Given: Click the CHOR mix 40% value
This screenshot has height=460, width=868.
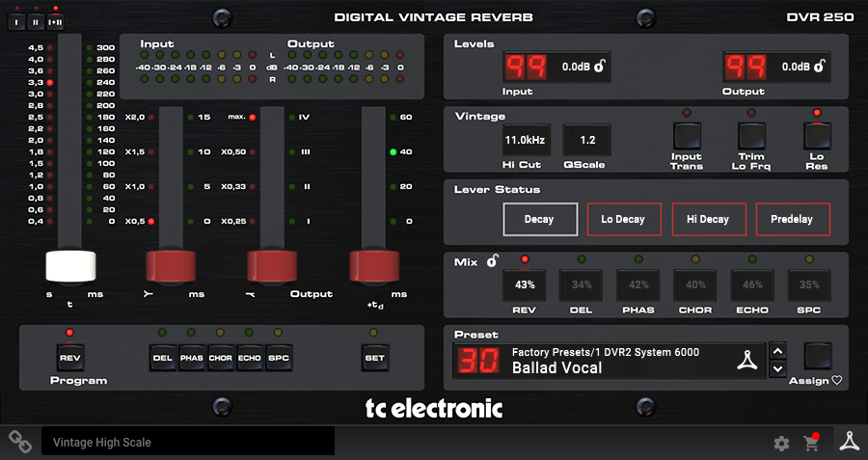Looking at the screenshot, I should point(695,285).
